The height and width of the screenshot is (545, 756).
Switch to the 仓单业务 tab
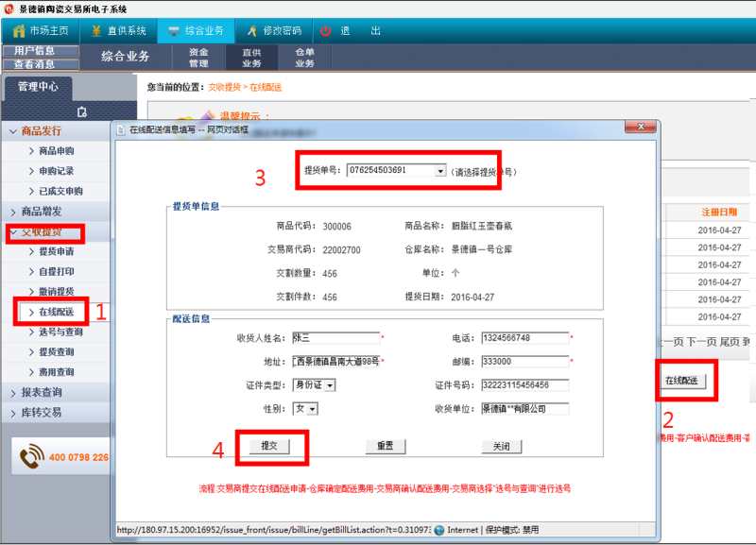[304, 58]
